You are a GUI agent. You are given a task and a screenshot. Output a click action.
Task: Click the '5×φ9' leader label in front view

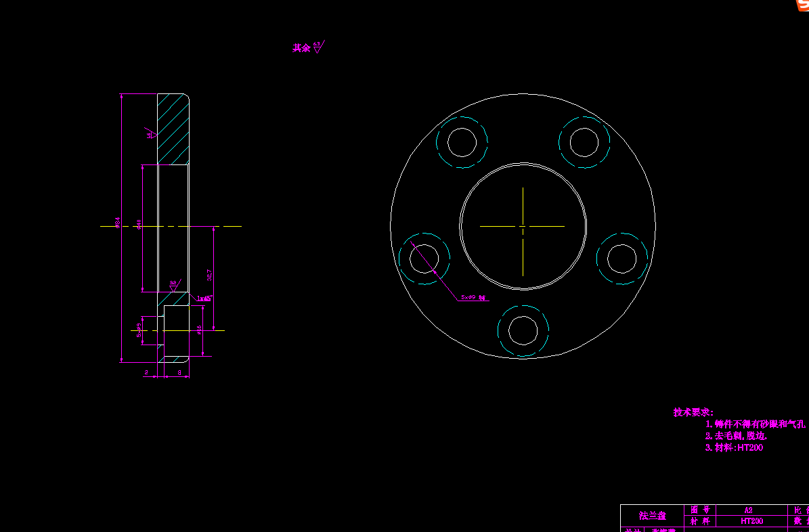coord(473,298)
